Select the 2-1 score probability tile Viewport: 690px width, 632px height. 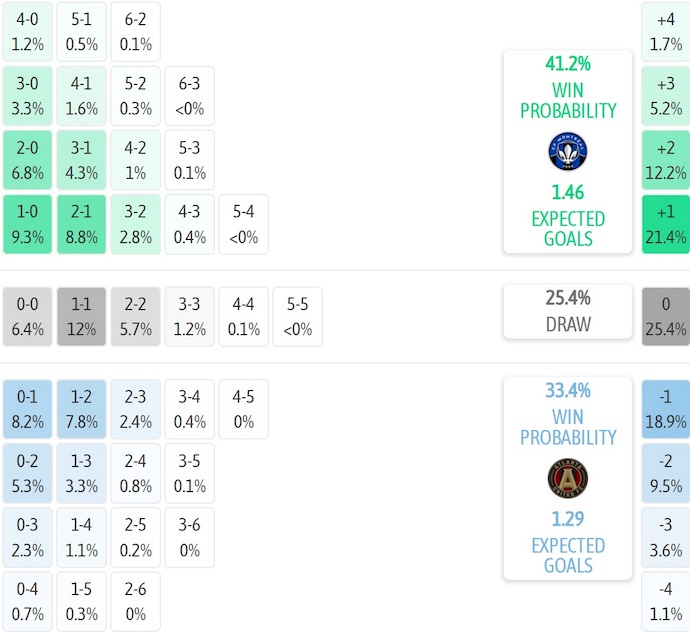point(81,224)
